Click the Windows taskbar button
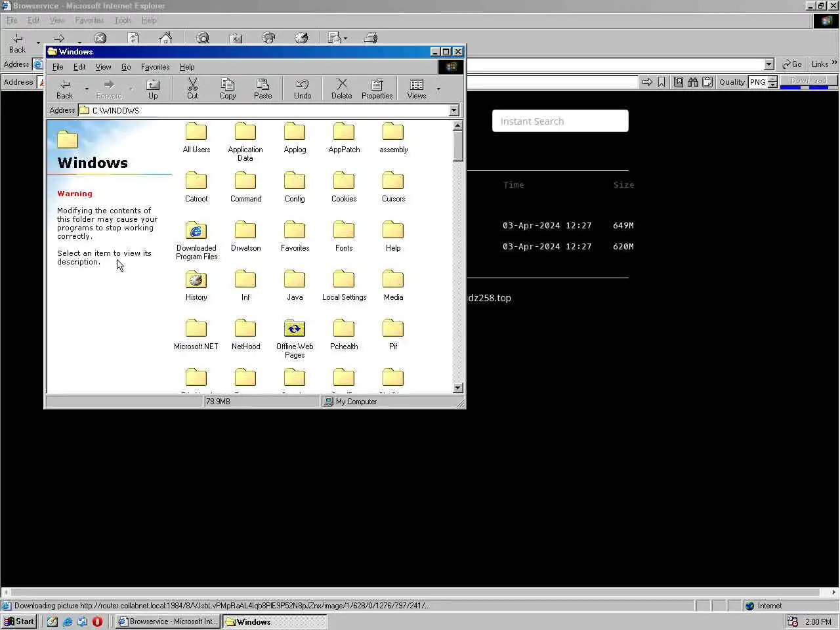840x630 pixels. coord(275,621)
